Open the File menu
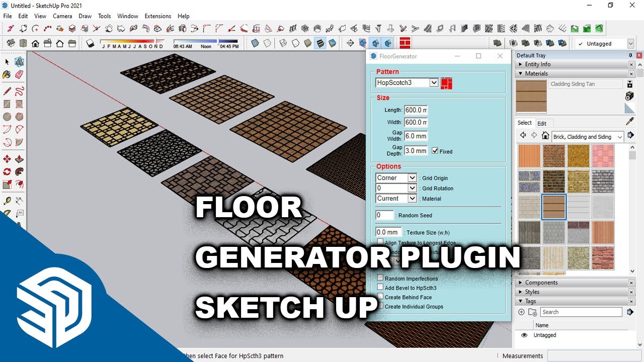 point(8,16)
